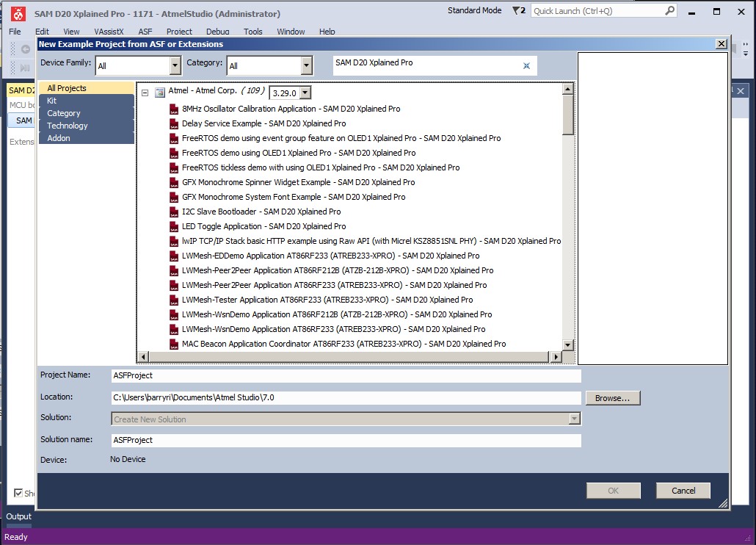Image resolution: width=756 pixels, height=545 pixels.
Task: Switch to the Kit filter
Action: click(x=87, y=101)
